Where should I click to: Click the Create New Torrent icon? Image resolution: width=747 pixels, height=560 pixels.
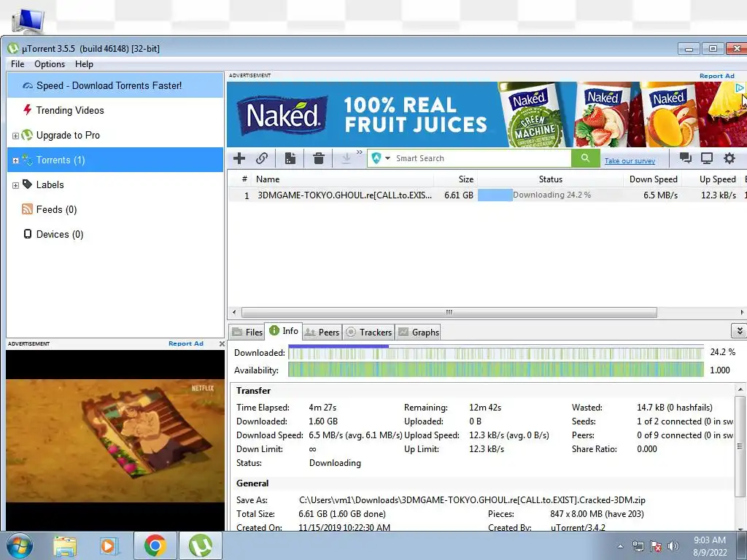(x=290, y=158)
